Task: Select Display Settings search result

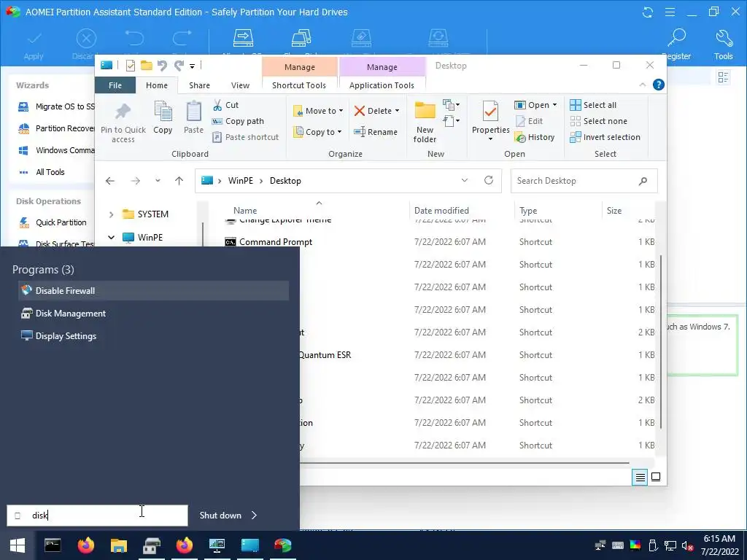Action: [153, 335]
